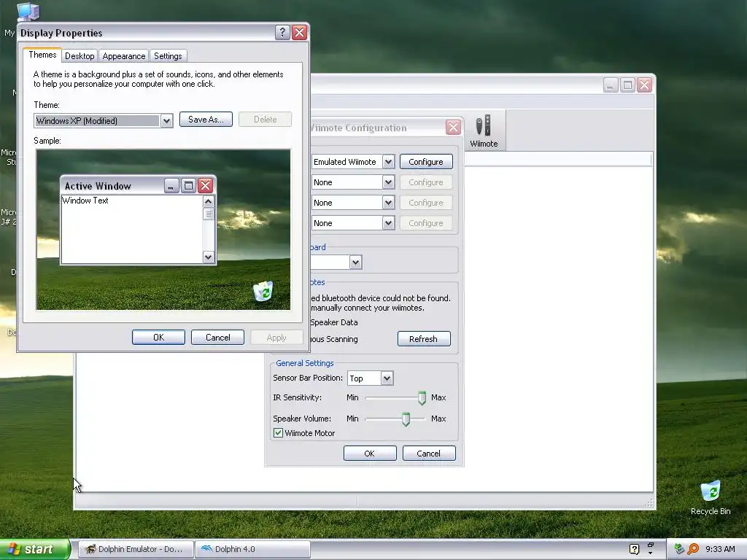Click the General Settings group label
This screenshot has height=560, width=747.
305,363
